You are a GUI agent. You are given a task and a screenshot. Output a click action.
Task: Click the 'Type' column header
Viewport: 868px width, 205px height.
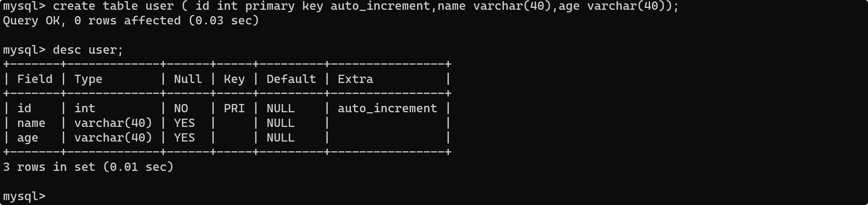pyautogui.click(x=88, y=79)
